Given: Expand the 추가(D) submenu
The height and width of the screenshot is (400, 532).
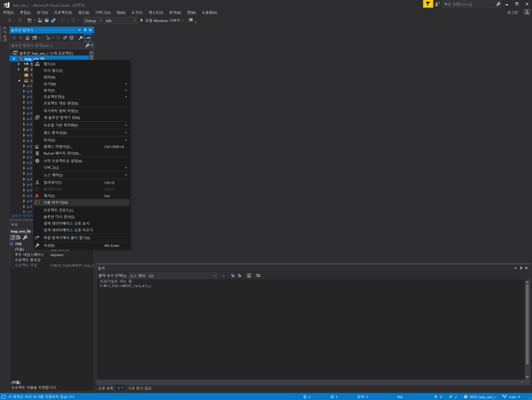Looking at the screenshot, I should point(82,140).
